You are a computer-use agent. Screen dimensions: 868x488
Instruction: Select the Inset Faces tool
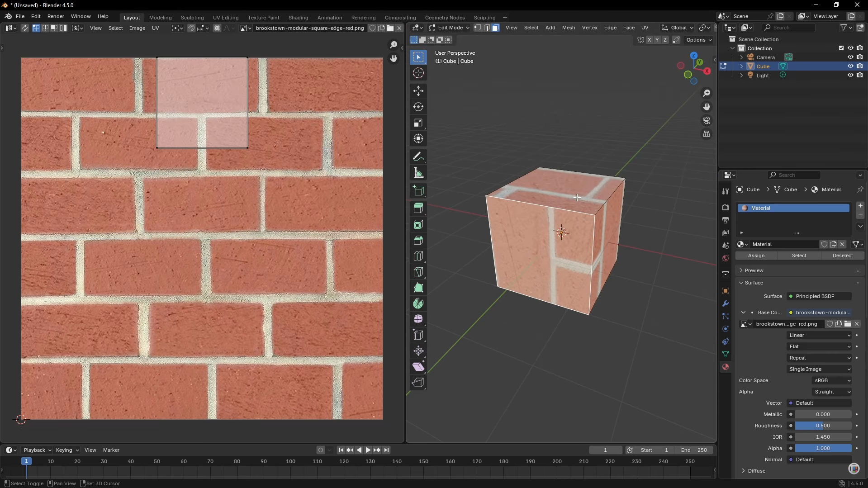[x=418, y=224]
